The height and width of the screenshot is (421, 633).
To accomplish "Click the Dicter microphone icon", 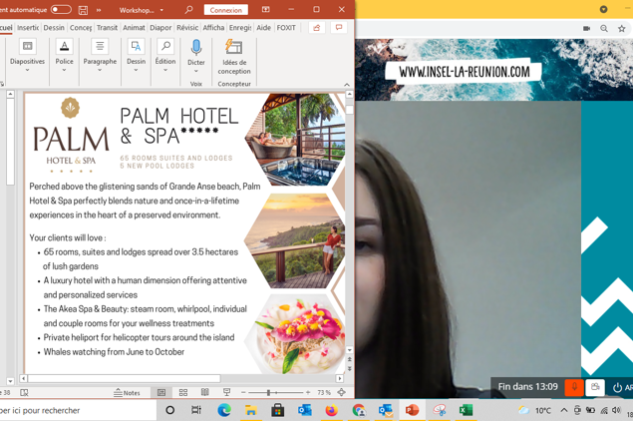I will (196, 49).
